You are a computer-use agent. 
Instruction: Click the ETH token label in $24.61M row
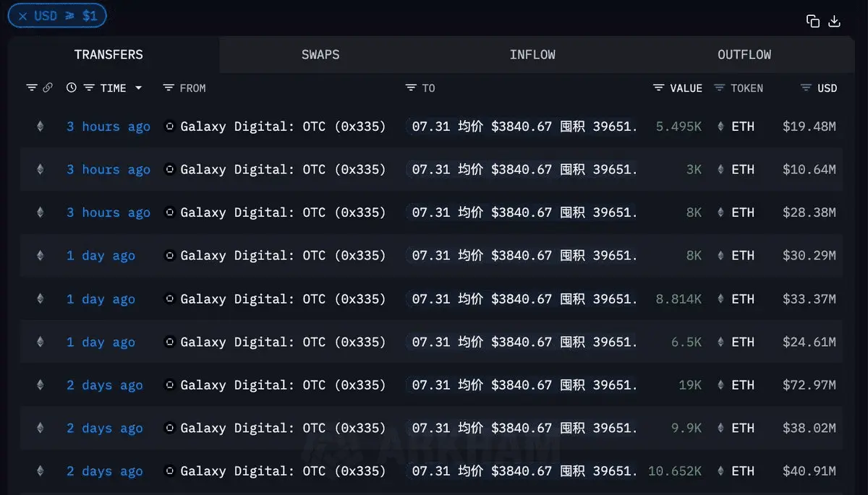[x=743, y=342]
